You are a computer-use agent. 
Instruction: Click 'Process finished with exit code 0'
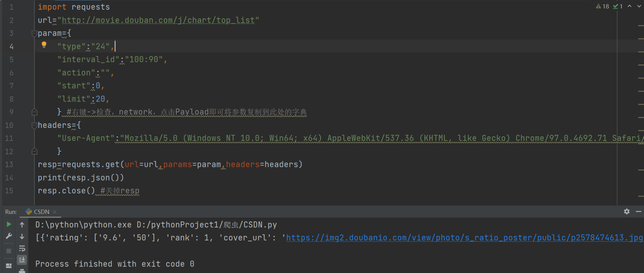(x=115, y=264)
